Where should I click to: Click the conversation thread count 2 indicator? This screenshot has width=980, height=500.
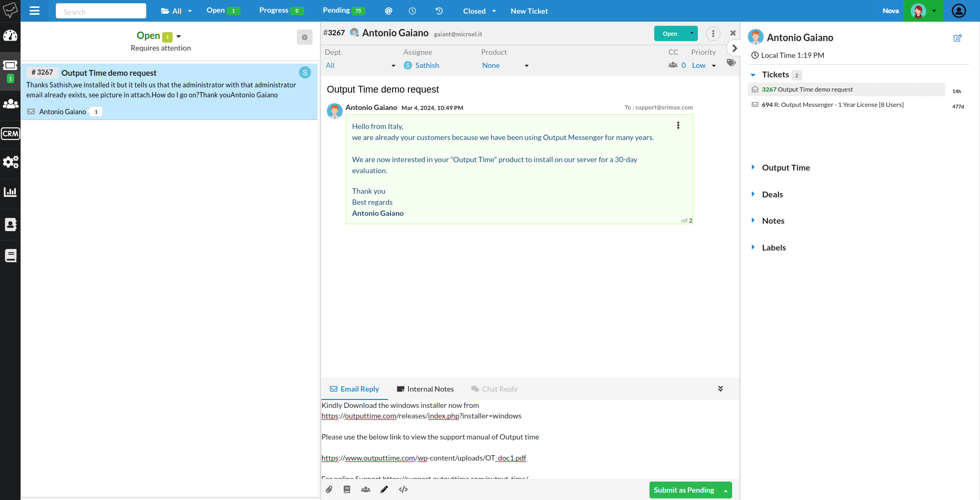[687, 221]
